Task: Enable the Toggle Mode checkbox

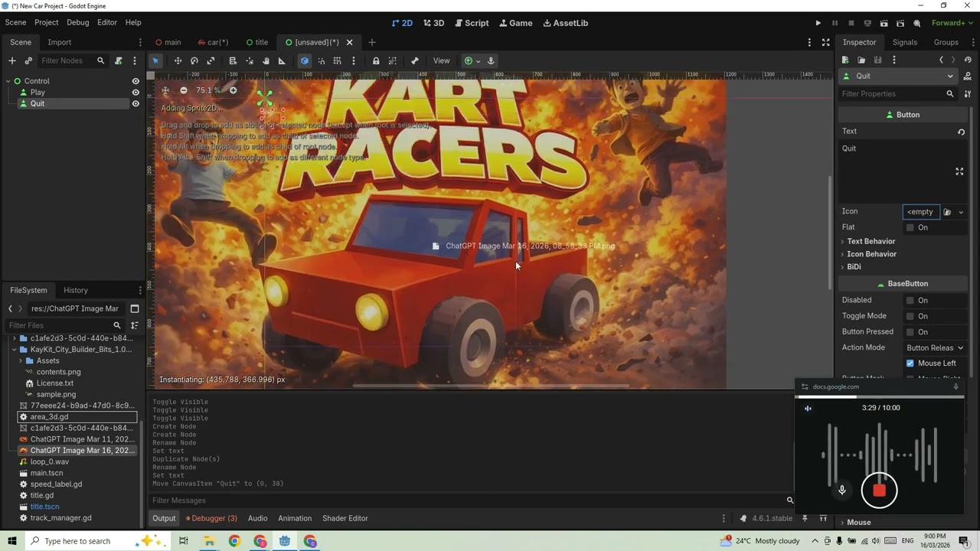Action: point(910,316)
